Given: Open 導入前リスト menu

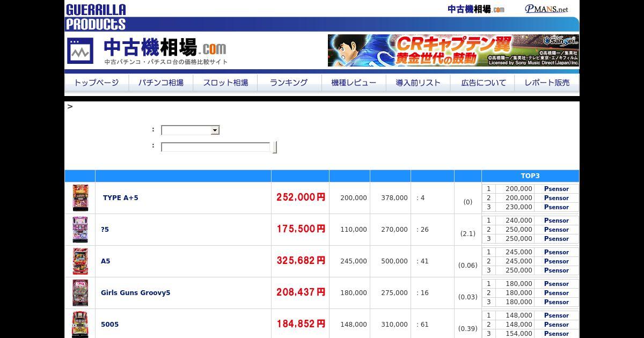Looking at the screenshot, I should click(x=418, y=83).
